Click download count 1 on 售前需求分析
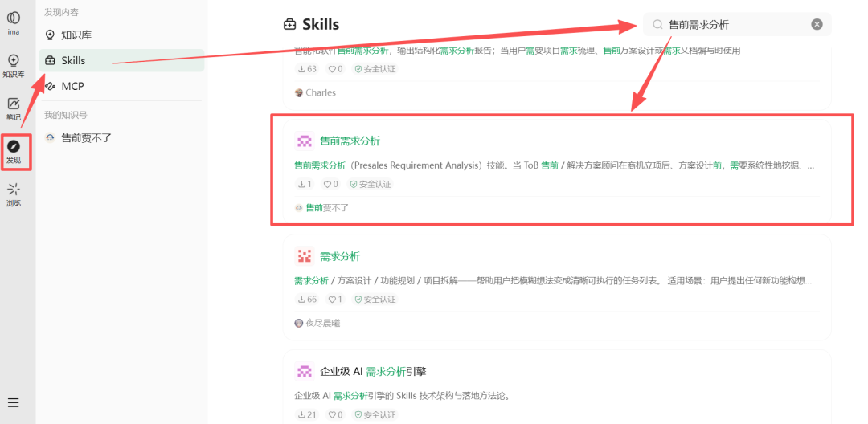Viewport: 868px width, 424px height. [x=305, y=184]
